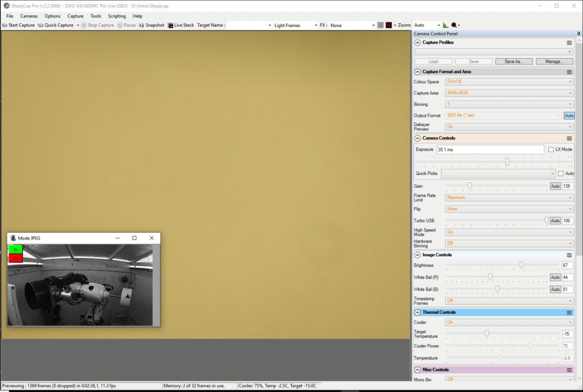Image resolution: width=583 pixels, height=392 pixels.
Task: Click the red magnifier focus tool icon
Action: [454, 25]
